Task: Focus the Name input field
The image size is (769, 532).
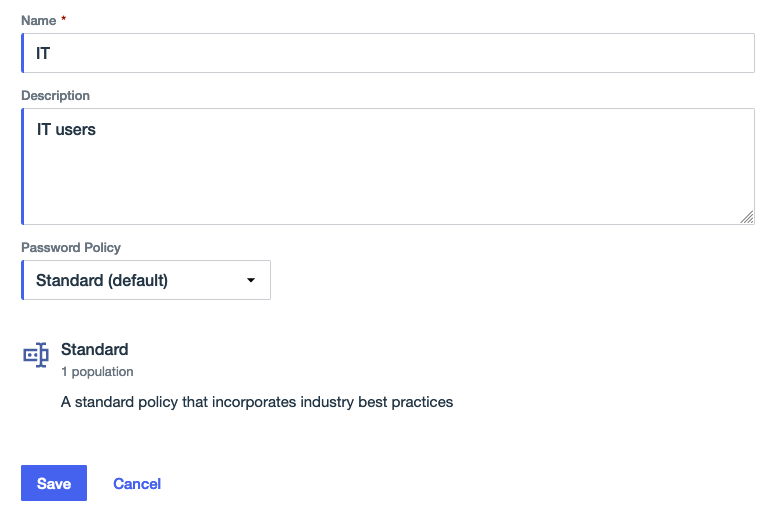Action: [x=388, y=53]
